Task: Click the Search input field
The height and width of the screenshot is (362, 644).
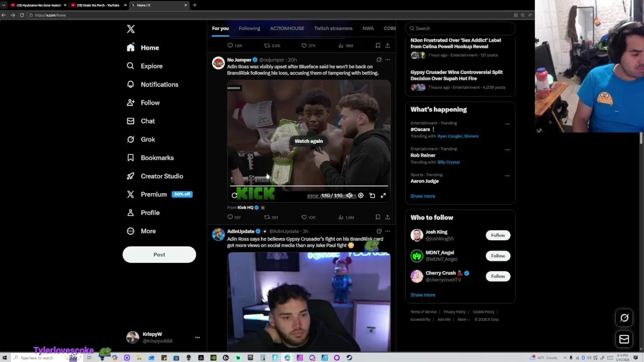Action: point(460,28)
